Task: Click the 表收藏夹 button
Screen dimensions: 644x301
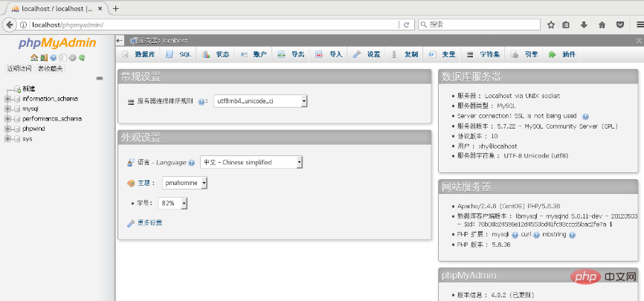Action: pyautogui.click(x=51, y=68)
